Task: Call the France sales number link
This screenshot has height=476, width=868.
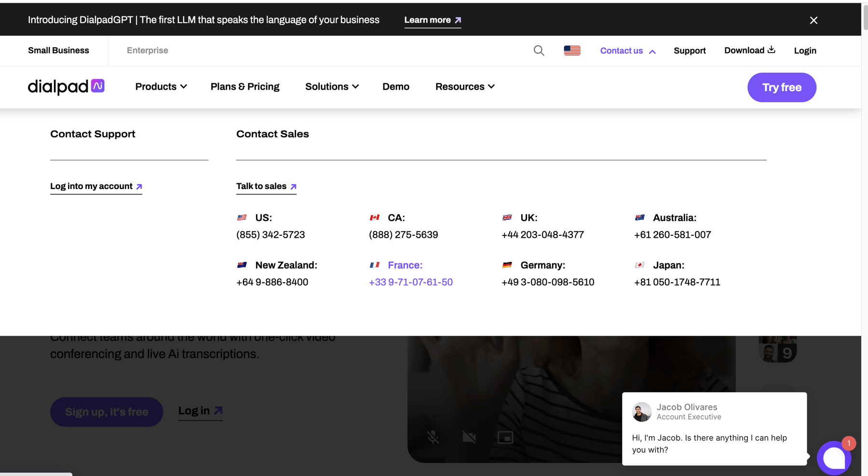Action: click(x=411, y=282)
